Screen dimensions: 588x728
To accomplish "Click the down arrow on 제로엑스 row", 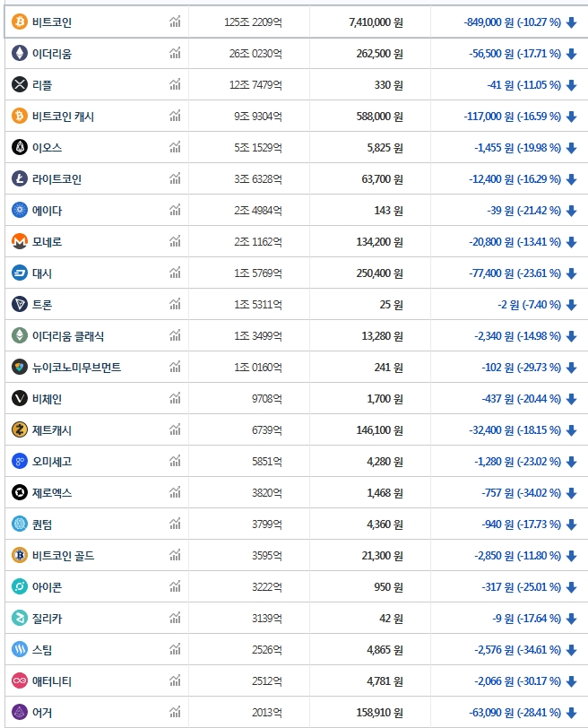I will click(572, 492).
